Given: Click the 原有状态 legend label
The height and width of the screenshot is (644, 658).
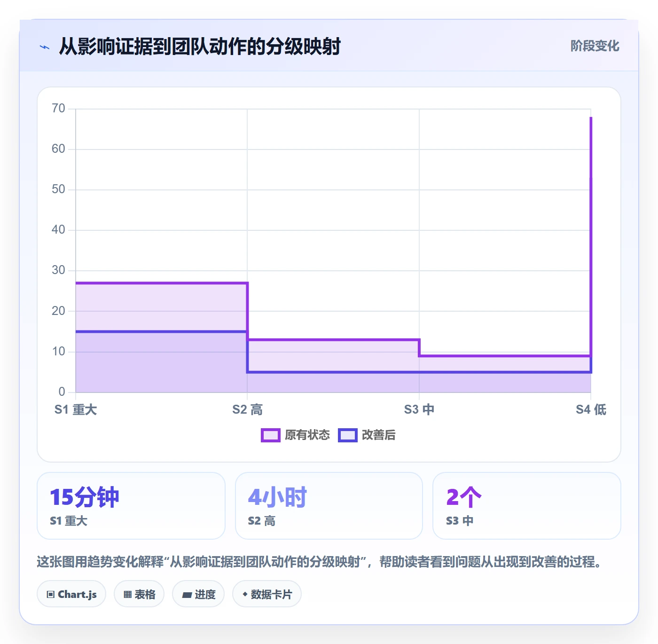Looking at the screenshot, I should pyautogui.click(x=307, y=435).
